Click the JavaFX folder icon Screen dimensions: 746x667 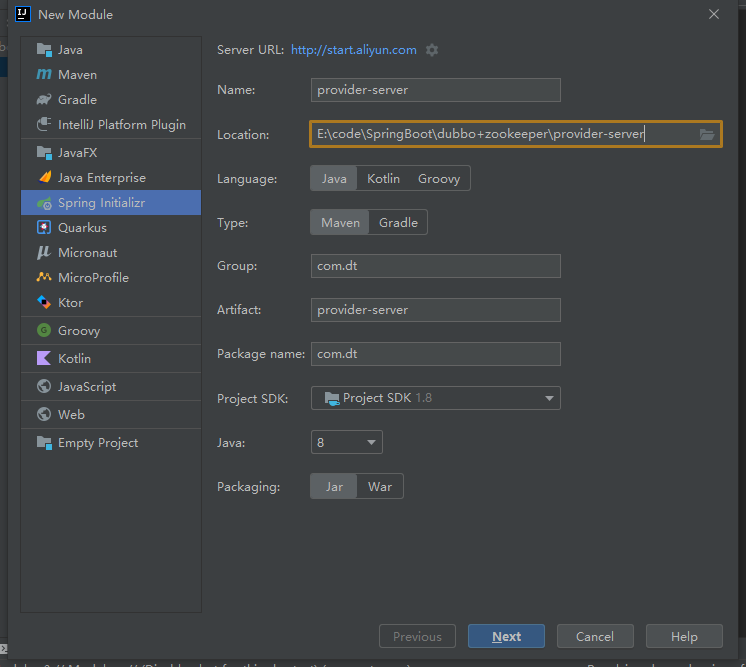click(x=44, y=153)
